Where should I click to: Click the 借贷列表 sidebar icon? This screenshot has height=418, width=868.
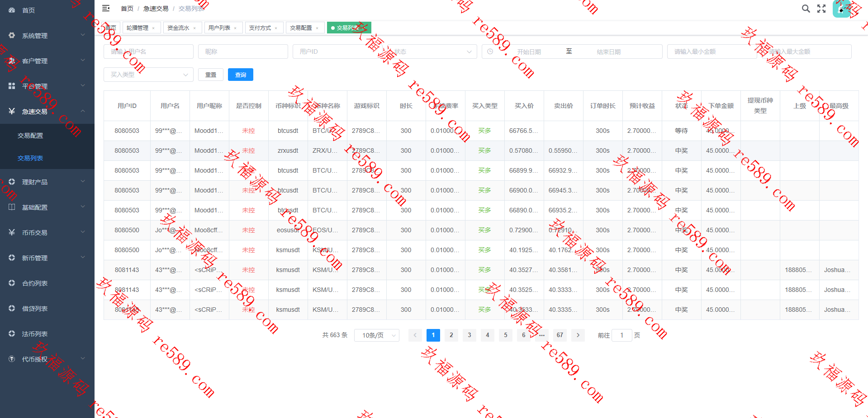click(12, 308)
